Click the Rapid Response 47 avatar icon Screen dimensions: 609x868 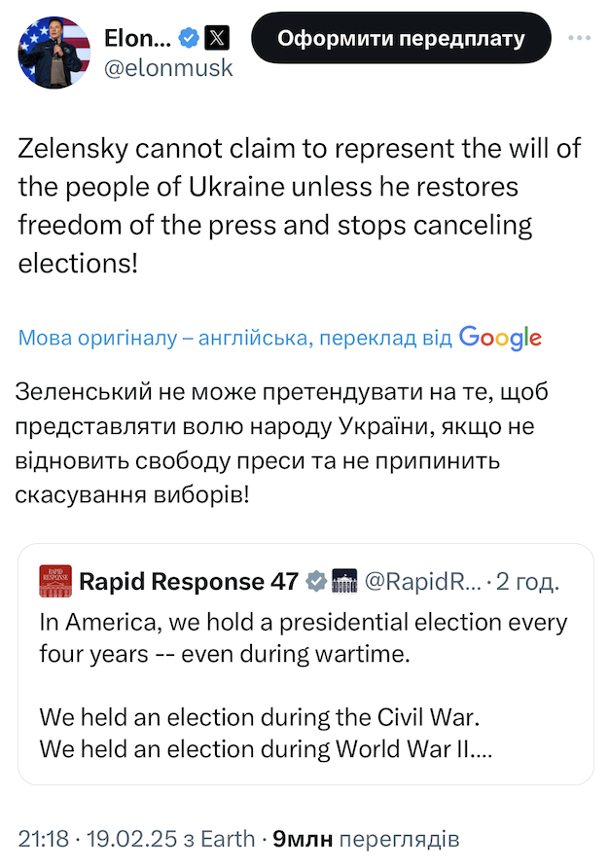point(54,581)
